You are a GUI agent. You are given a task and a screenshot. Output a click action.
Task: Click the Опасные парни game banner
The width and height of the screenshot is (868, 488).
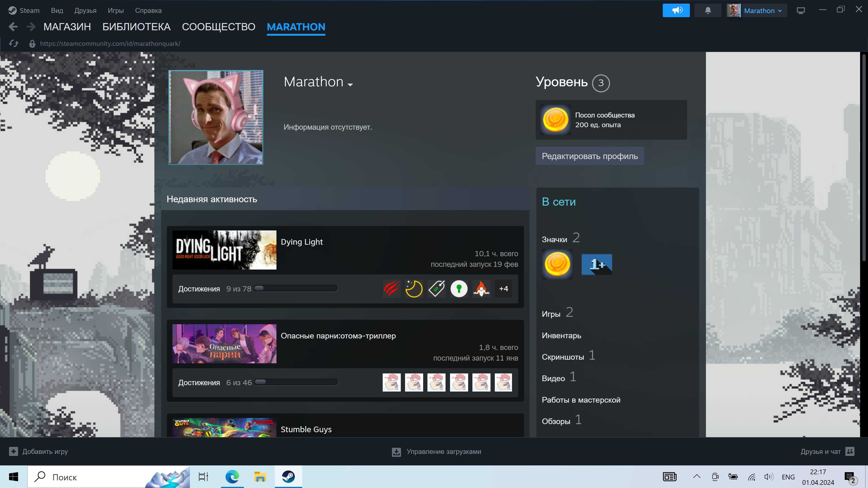point(224,344)
